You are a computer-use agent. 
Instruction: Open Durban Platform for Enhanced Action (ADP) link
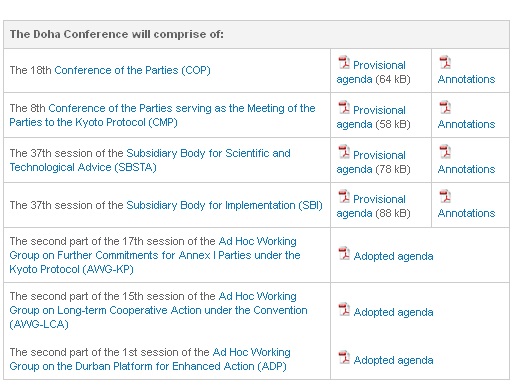pyautogui.click(x=150, y=359)
